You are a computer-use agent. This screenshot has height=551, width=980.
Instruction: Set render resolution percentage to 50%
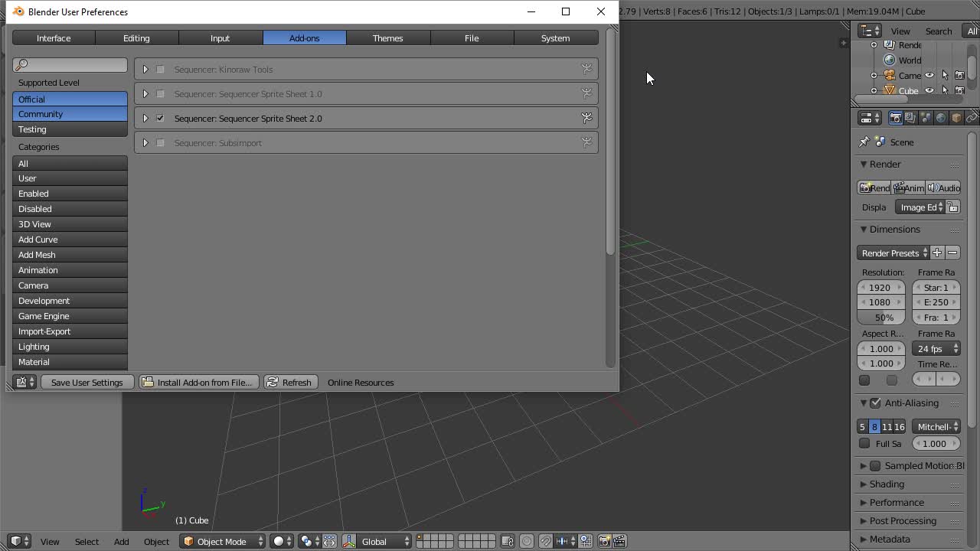pos(880,317)
